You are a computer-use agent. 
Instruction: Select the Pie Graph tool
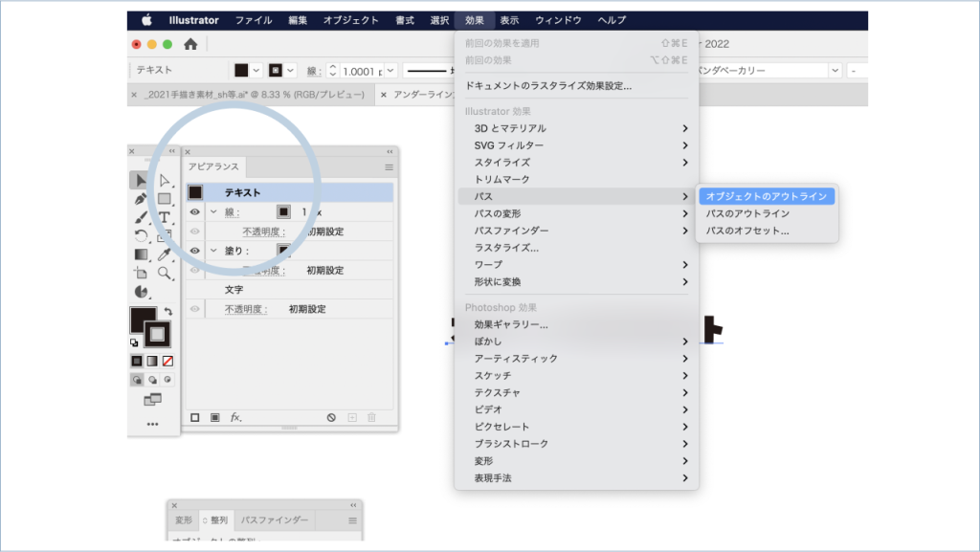pyautogui.click(x=142, y=292)
